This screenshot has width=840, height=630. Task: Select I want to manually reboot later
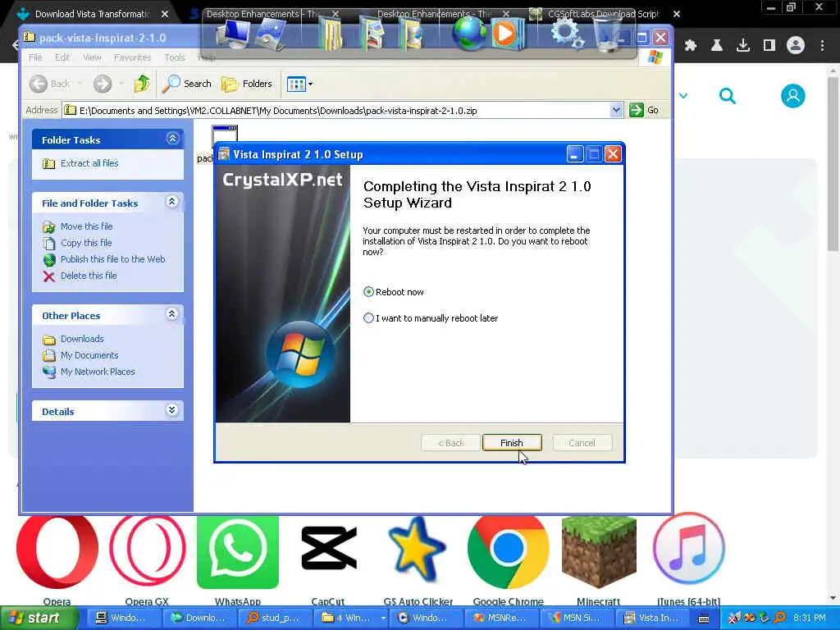368,318
